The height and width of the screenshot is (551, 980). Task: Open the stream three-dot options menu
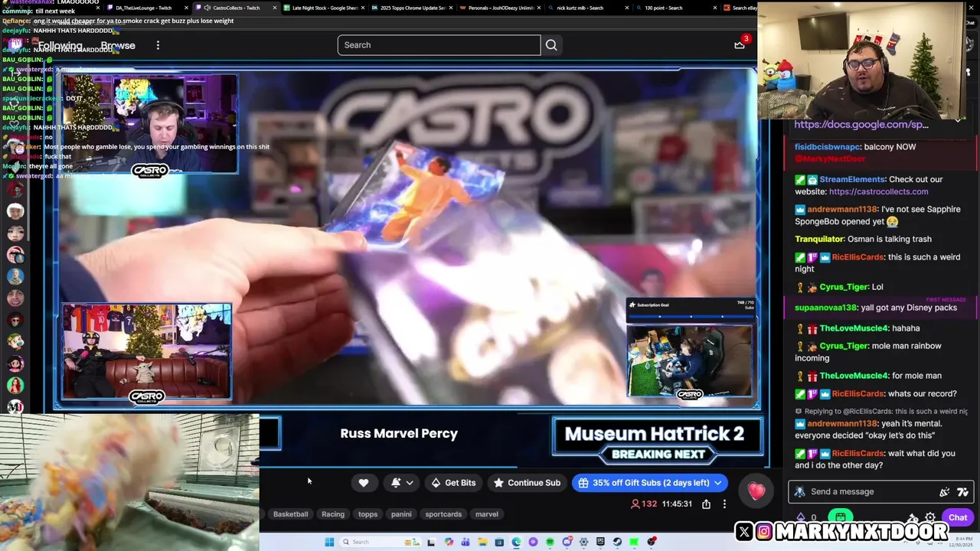pyautogui.click(x=724, y=504)
